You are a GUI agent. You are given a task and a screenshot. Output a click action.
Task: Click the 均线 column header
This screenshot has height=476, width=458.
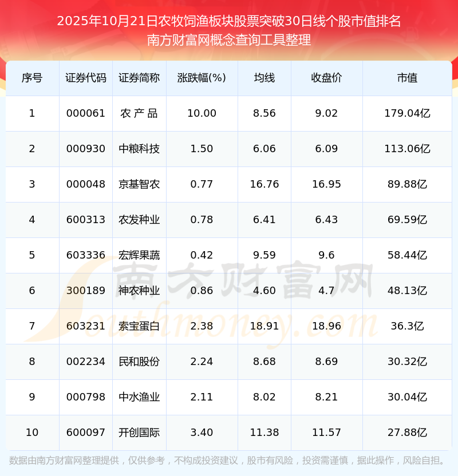264,78
